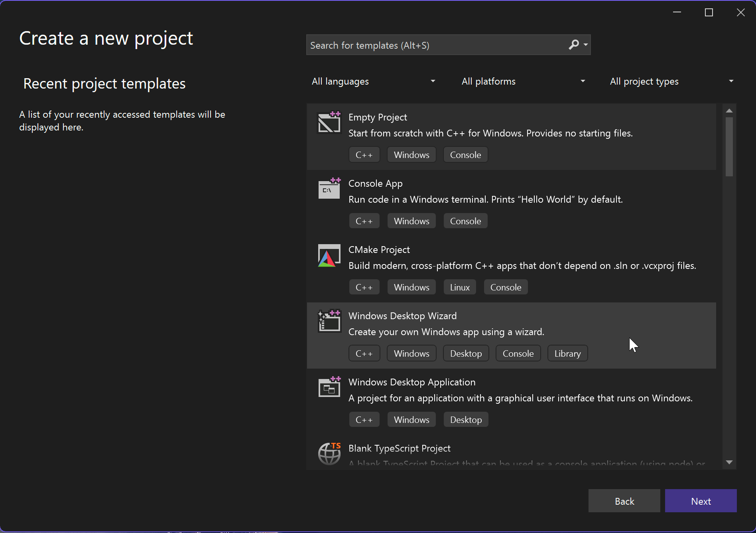Select the Blank TypeScript Project title

click(400, 448)
